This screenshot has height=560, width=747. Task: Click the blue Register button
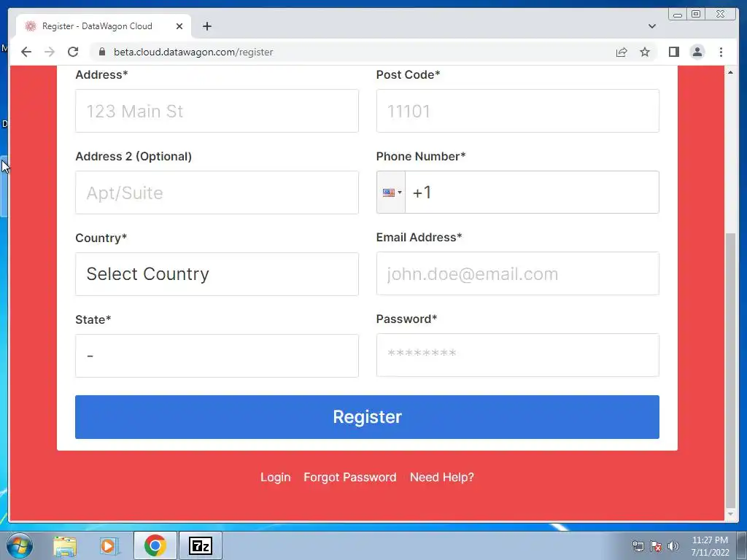click(368, 417)
